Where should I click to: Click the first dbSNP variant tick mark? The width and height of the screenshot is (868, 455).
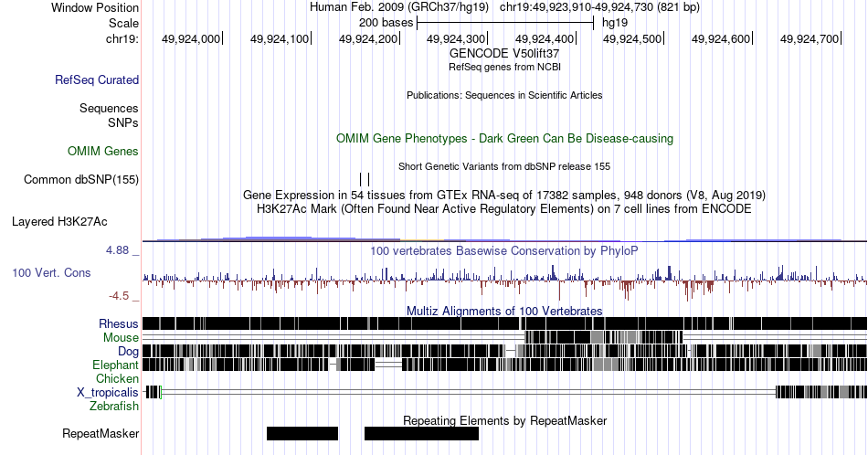pyautogui.click(x=360, y=179)
